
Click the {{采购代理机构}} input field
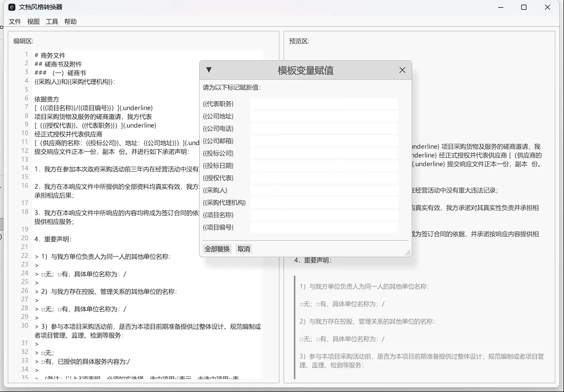[324, 202]
